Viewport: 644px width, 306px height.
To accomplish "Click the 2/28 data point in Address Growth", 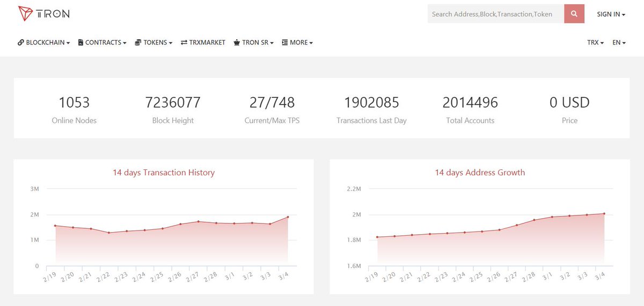I will click(535, 220).
